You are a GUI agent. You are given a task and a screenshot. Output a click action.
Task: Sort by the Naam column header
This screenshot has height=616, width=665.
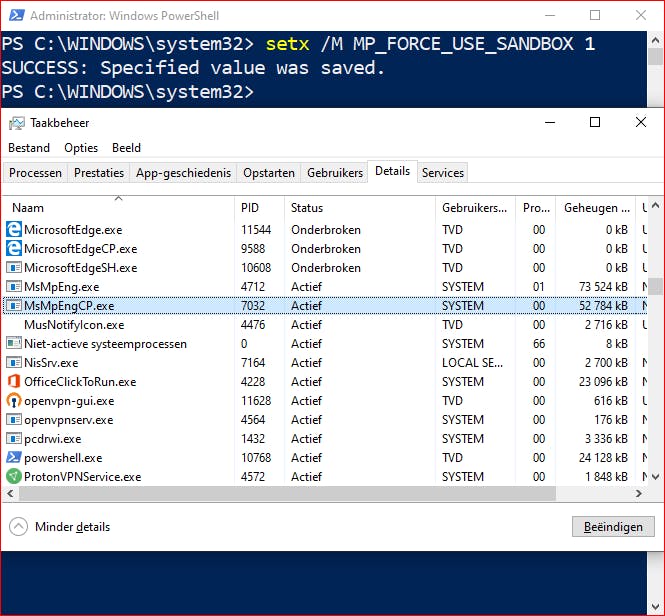pos(118,207)
